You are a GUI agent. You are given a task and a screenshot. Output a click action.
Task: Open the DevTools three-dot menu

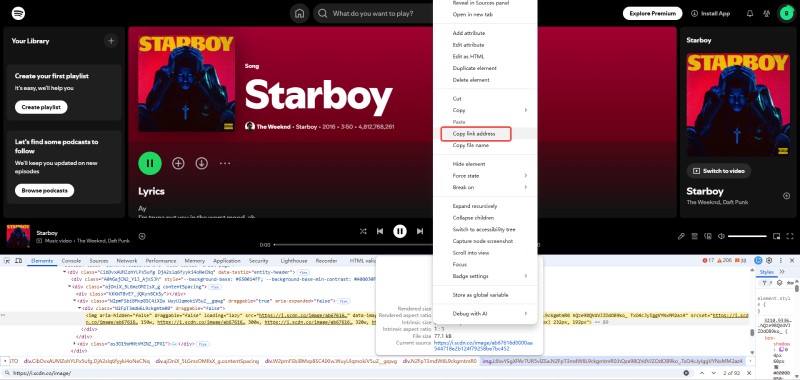point(781,260)
